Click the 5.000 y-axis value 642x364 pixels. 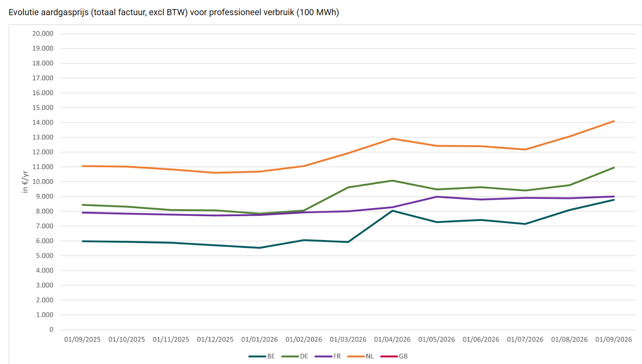[45, 256]
